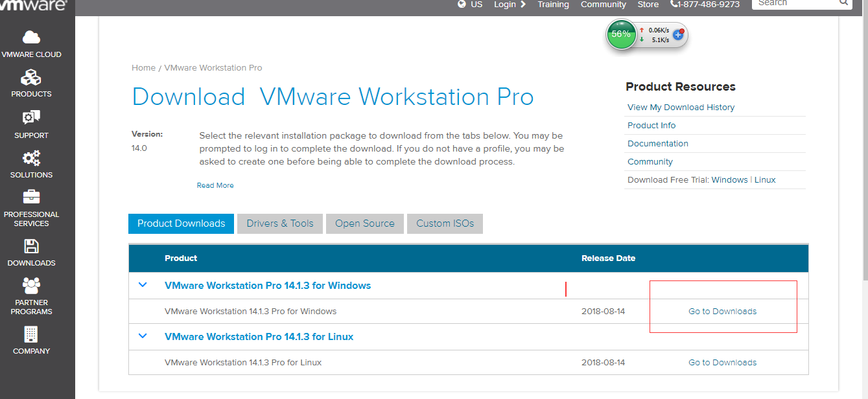The height and width of the screenshot is (399, 868).
Task: Open the Products boxes icon
Action: click(31, 78)
